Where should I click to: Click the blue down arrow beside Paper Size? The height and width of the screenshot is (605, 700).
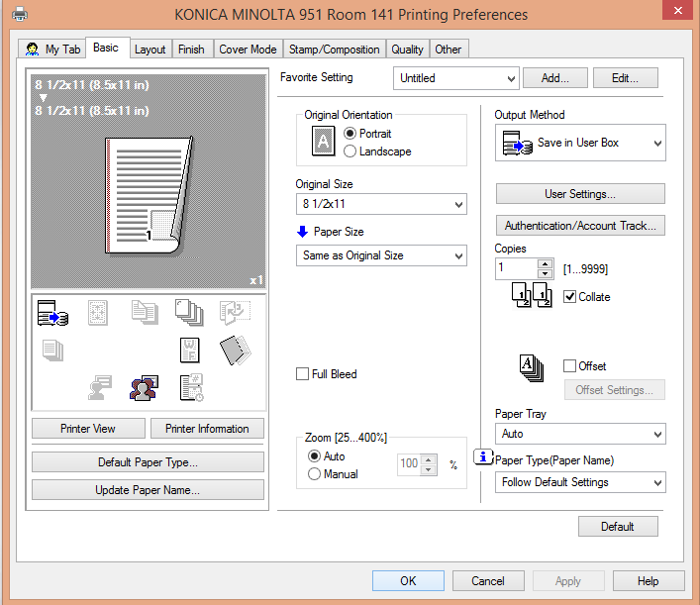tap(302, 232)
